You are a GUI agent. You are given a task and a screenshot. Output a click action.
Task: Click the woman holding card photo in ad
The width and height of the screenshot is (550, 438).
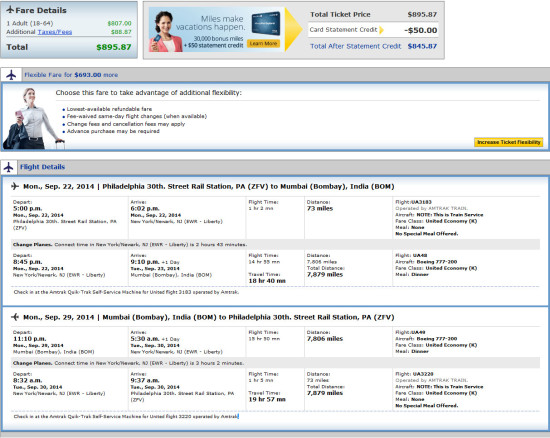[165, 32]
